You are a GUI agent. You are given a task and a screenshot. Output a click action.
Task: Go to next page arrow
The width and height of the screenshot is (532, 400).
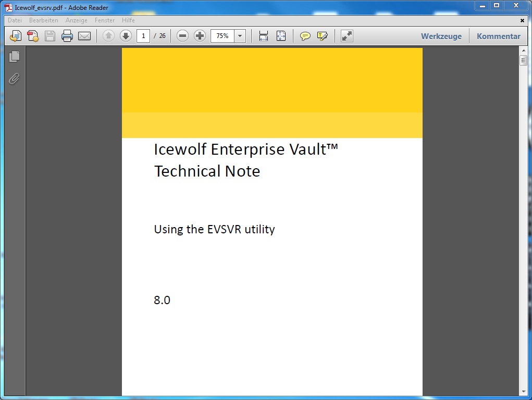point(126,35)
